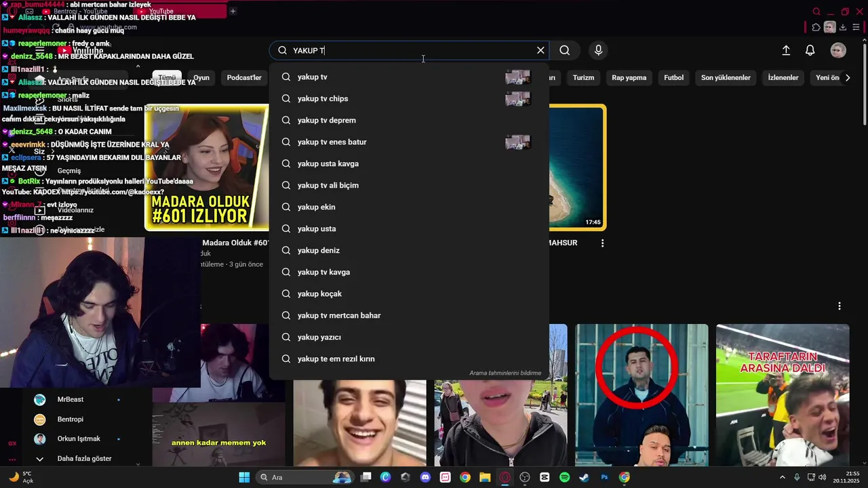Select suggestion 'yakup tv deprem'
Viewport: 868px width, 488px height.
pyautogui.click(x=409, y=120)
